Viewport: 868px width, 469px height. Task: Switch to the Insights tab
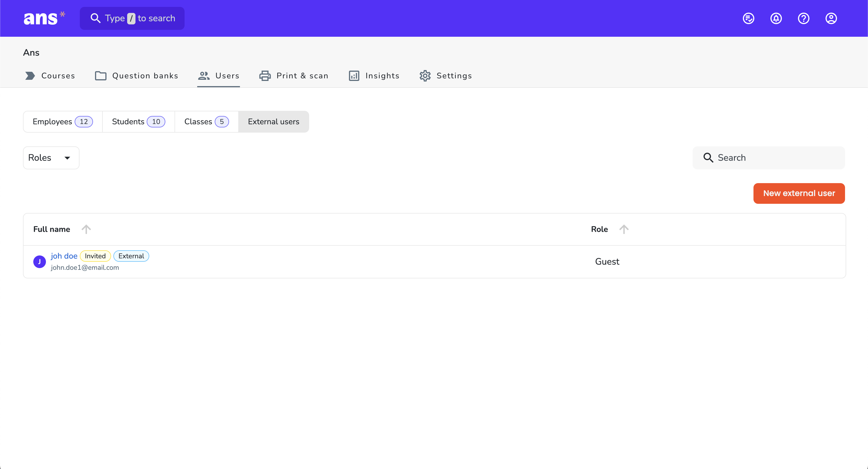click(x=374, y=76)
